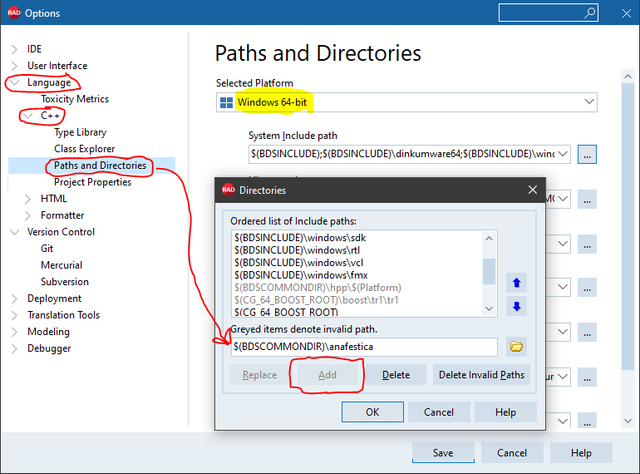Click the include paths list scrollbar thumb
The image size is (640, 474).
(x=489, y=271)
